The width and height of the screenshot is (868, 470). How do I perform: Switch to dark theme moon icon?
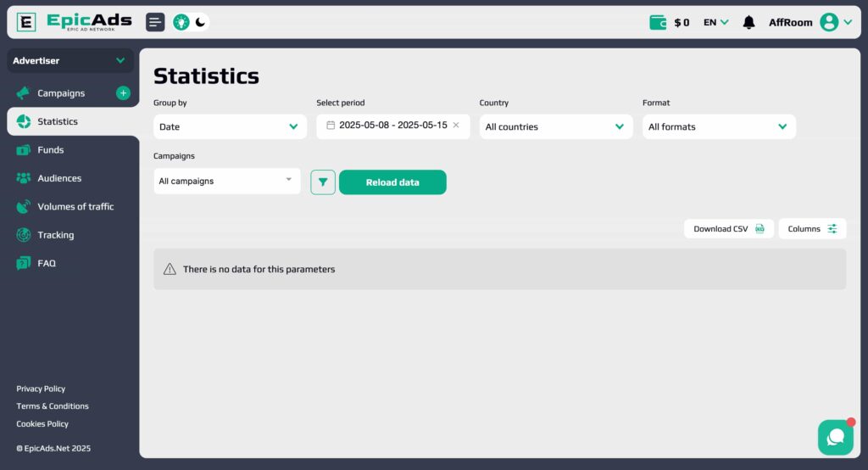(x=200, y=22)
